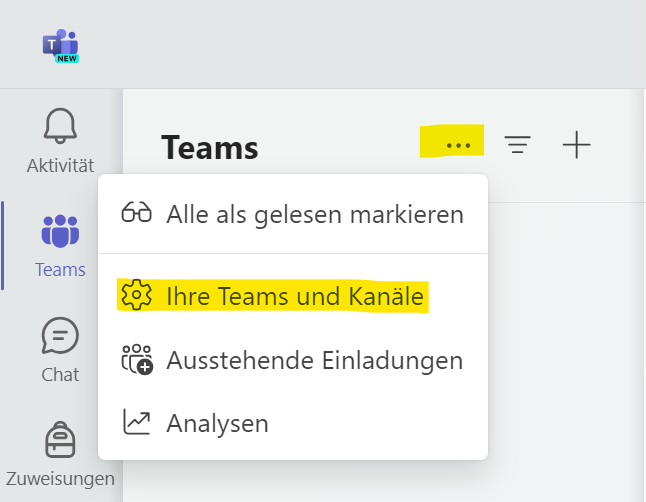Open Zuweisungen via the backpack icon
The image size is (646, 502).
pyautogui.click(x=60, y=440)
